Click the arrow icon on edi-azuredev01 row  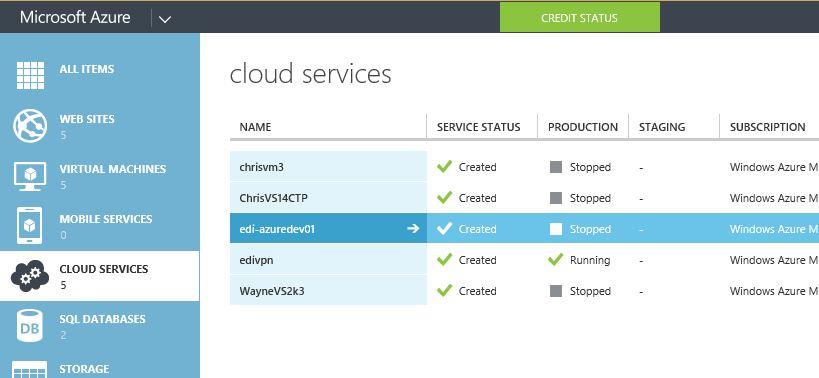coord(413,228)
